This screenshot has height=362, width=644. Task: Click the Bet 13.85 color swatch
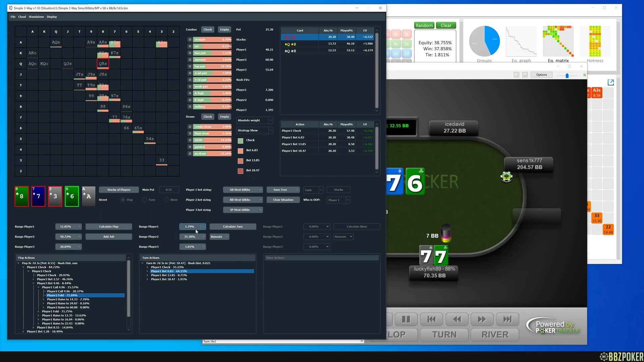[x=240, y=161]
